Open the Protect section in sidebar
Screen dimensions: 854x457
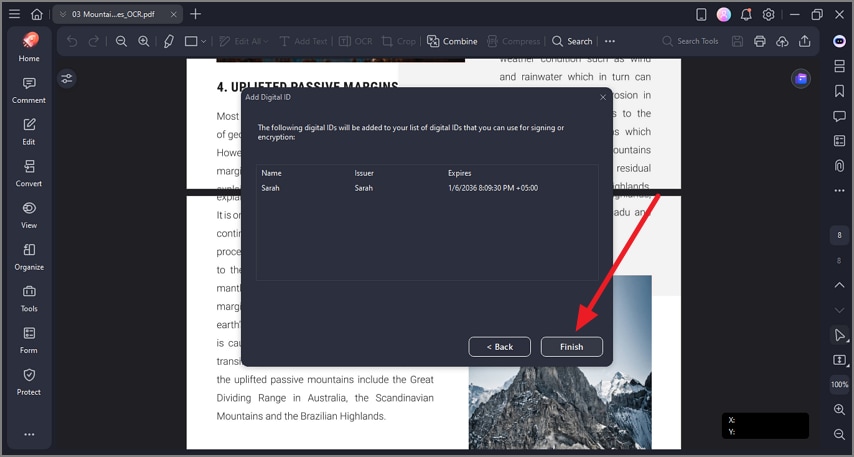(x=29, y=382)
